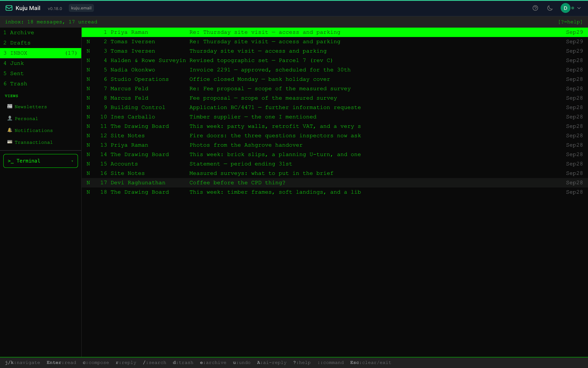The width and height of the screenshot is (588, 368).
Task: Click the Transactional card icon
Action: 10,142
